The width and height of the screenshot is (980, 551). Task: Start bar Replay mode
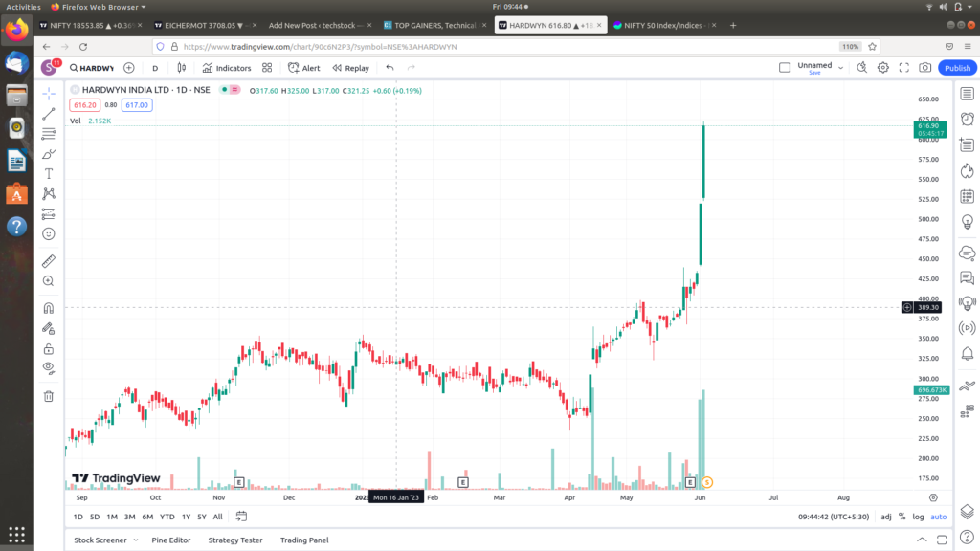pyautogui.click(x=350, y=68)
